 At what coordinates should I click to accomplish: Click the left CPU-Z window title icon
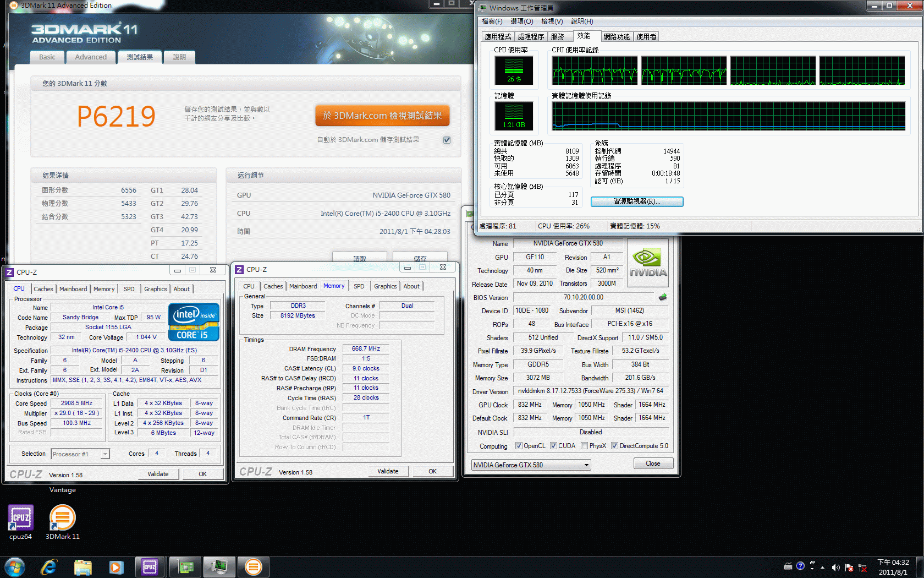(9, 272)
